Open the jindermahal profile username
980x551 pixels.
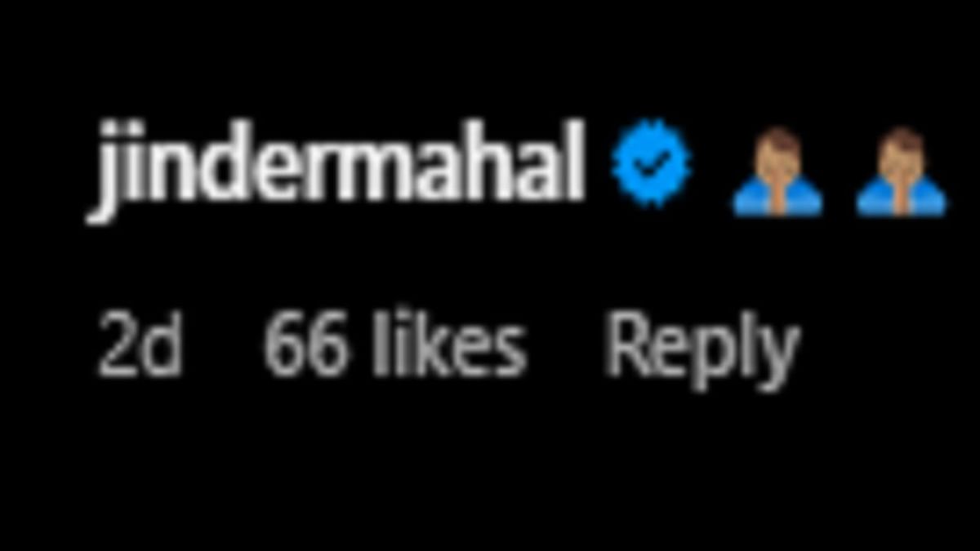336,168
